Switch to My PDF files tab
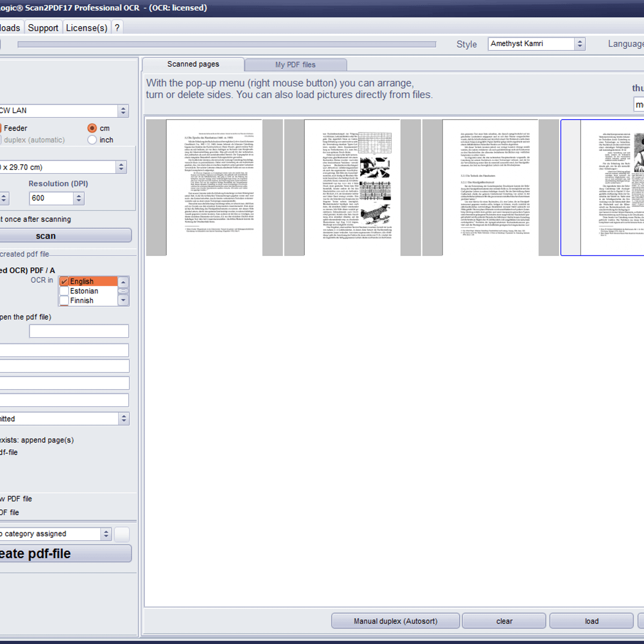This screenshot has width=644, height=644. click(x=295, y=65)
